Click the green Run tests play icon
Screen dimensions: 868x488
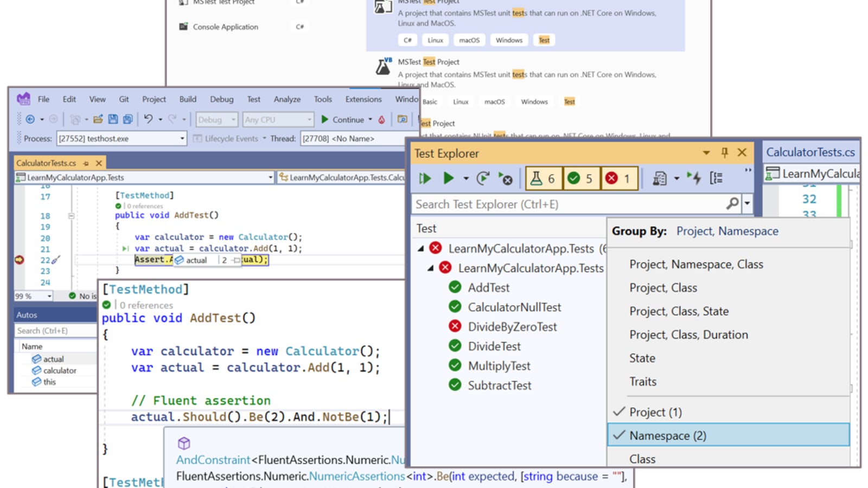448,178
